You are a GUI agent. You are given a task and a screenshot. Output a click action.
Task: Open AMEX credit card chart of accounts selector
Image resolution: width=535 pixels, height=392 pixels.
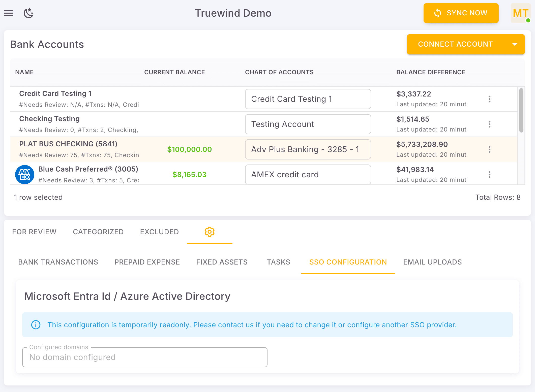(x=308, y=175)
